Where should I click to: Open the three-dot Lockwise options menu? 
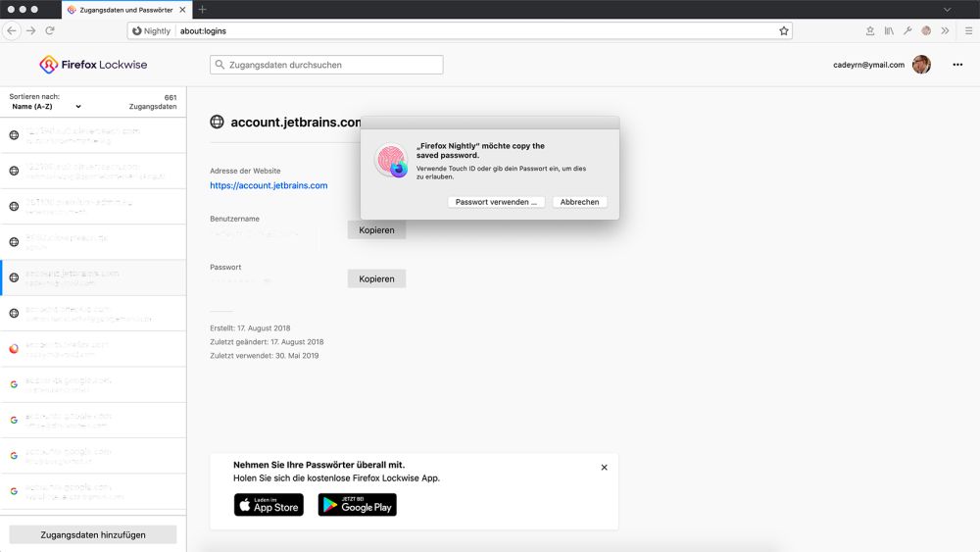coord(957,65)
